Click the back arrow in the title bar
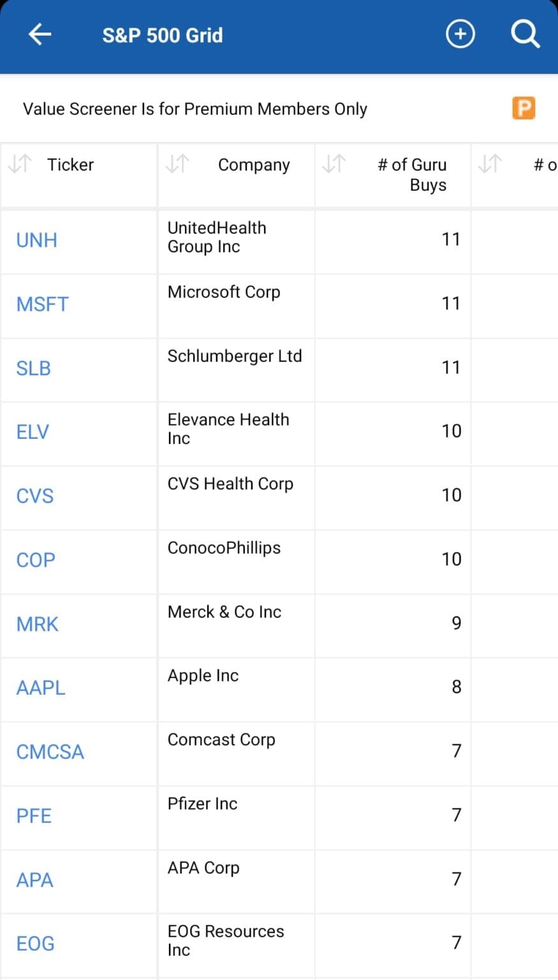 point(40,35)
